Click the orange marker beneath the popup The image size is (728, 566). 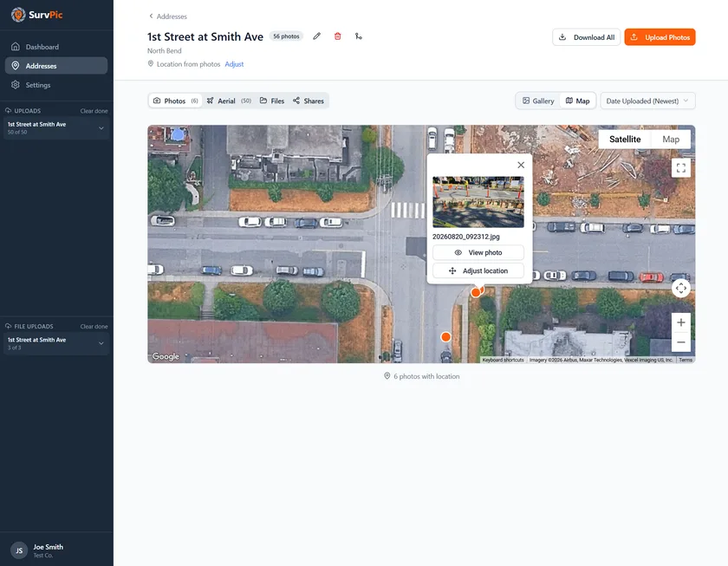476,292
